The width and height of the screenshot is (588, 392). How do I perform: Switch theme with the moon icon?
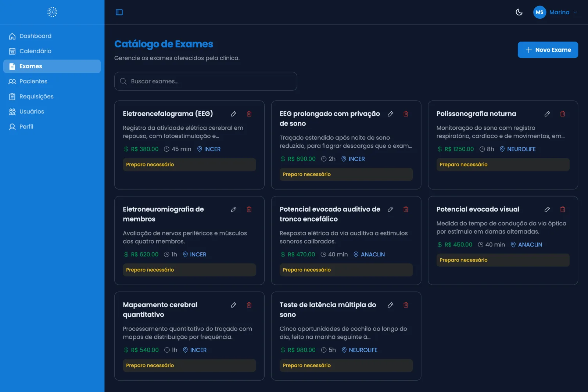click(x=519, y=12)
